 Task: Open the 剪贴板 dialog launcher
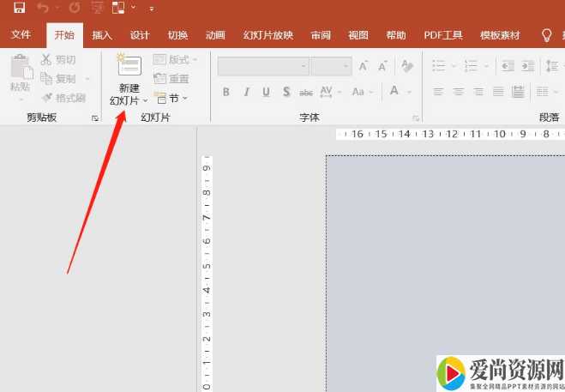pos(95,118)
